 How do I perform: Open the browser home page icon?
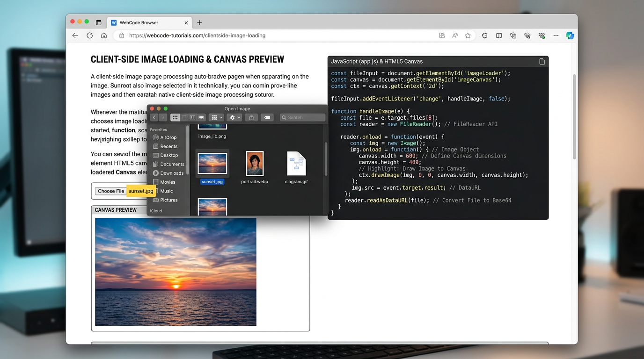(x=104, y=36)
